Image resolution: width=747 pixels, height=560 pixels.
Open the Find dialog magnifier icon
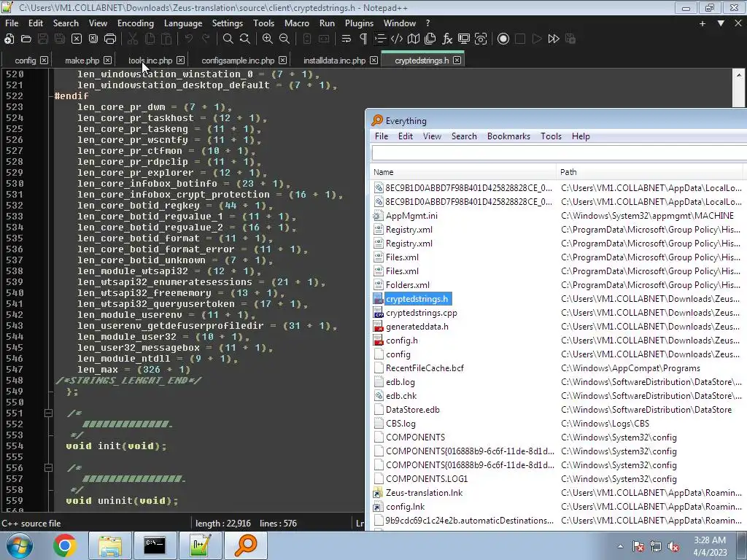tap(228, 39)
